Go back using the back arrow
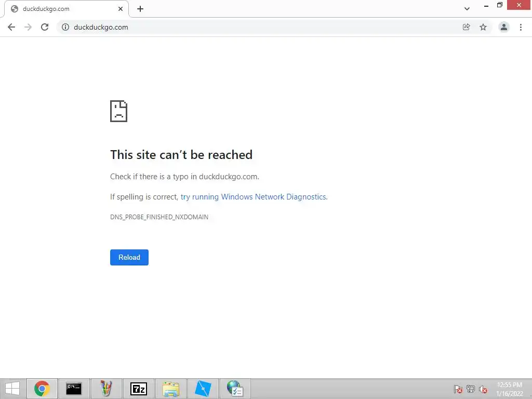Viewport: 532px width, 399px height. (x=11, y=27)
